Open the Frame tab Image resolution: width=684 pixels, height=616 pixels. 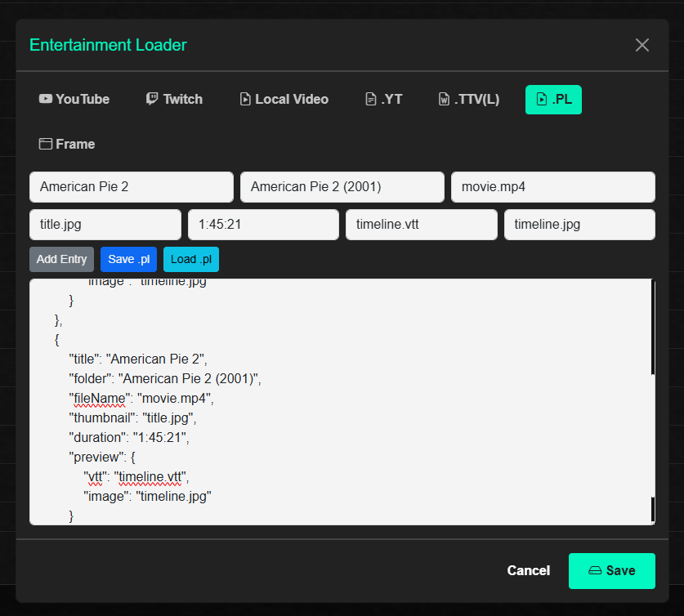67,144
